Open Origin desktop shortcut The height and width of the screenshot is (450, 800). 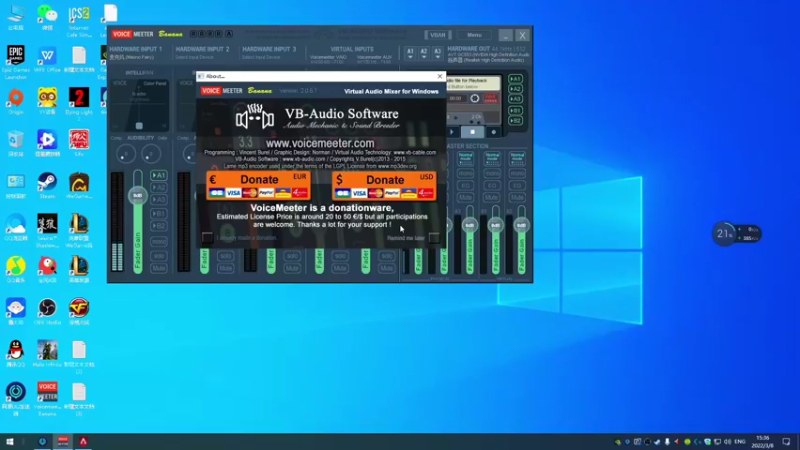[16, 101]
